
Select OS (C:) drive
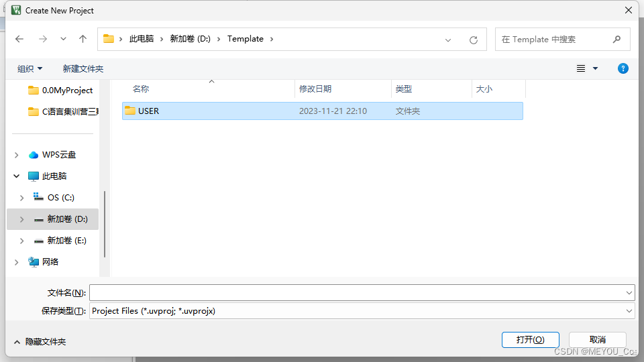pyautogui.click(x=54, y=197)
